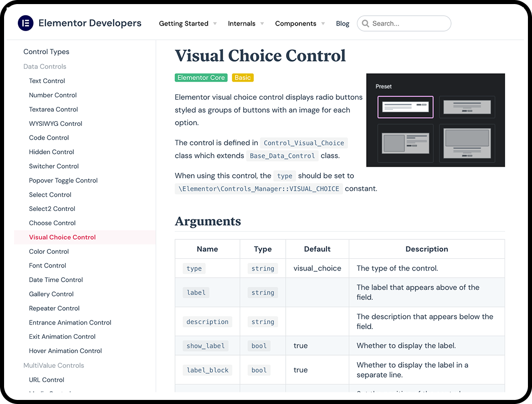
Task: Expand the Internals dropdown arrow
Action: (x=262, y=23)
